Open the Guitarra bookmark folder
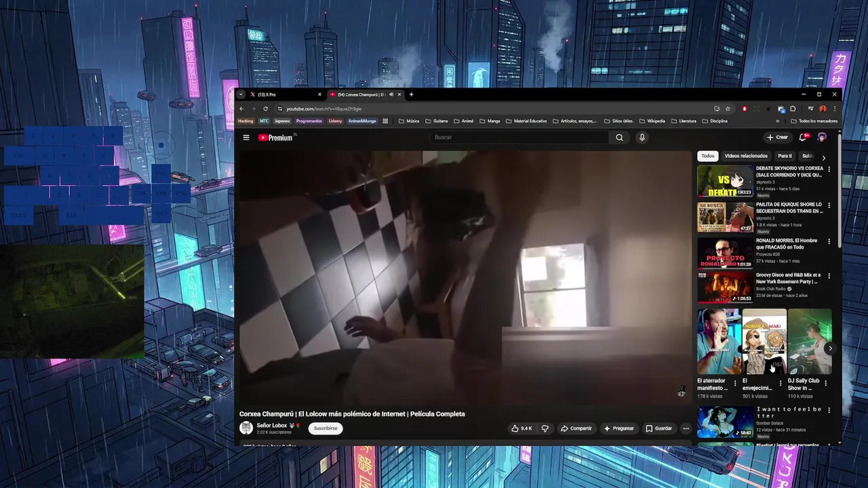Image resolution: width=868 pixels, height=488 pixels. pyautogui.click(x=437, y=121)
